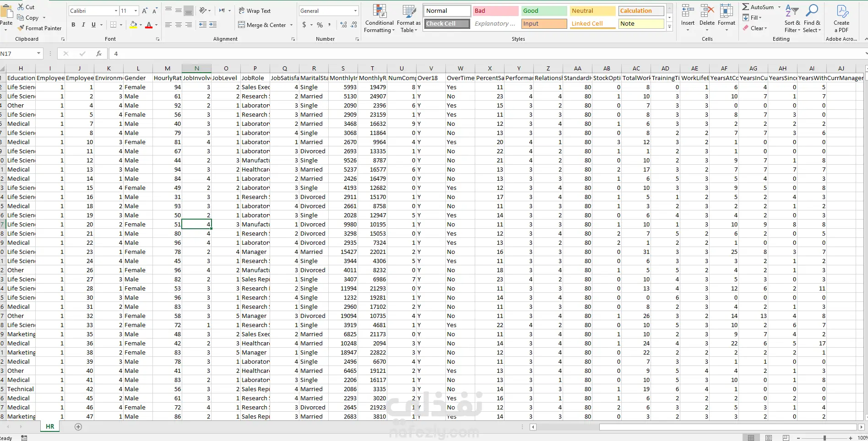This screenshot has width=868, height=441.
Task: Increase font size with the large A icon
Action: 145,11
